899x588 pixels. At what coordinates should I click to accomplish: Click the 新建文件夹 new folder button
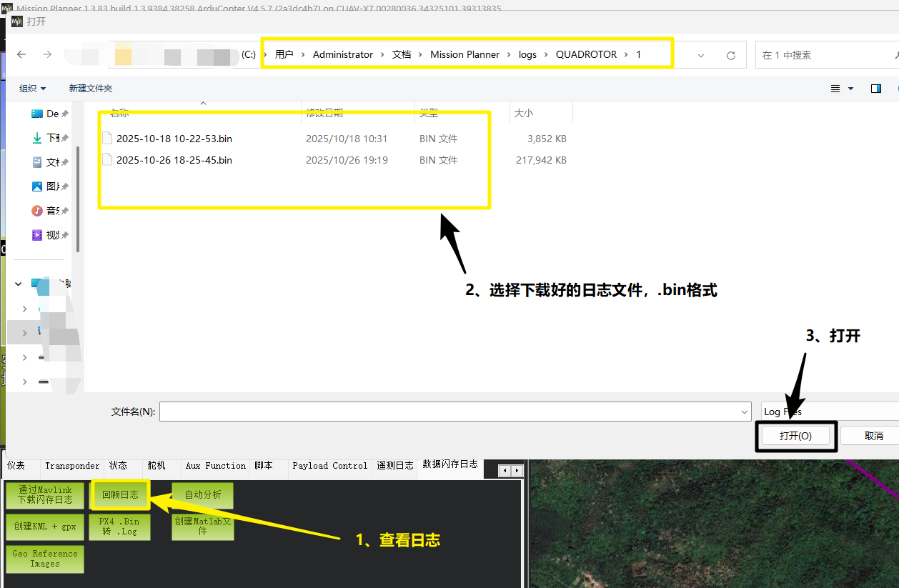pyautogui.click(x=91, y=89)
